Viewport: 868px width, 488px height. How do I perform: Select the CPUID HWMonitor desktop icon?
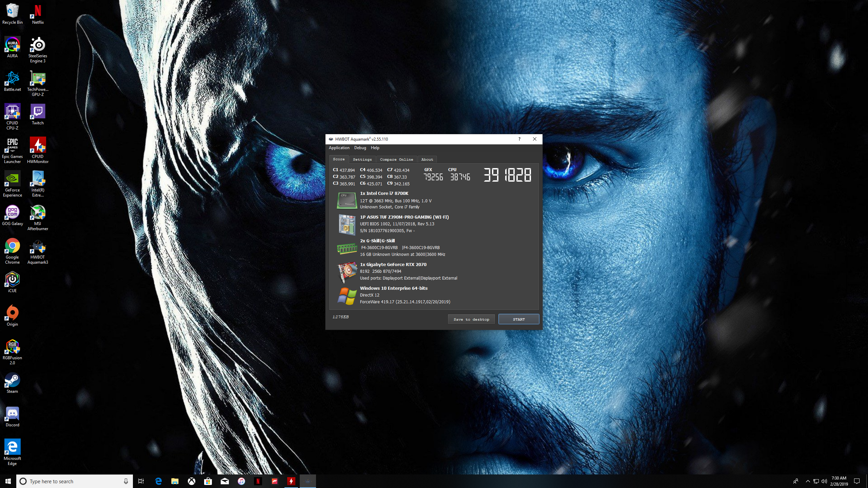38,150
